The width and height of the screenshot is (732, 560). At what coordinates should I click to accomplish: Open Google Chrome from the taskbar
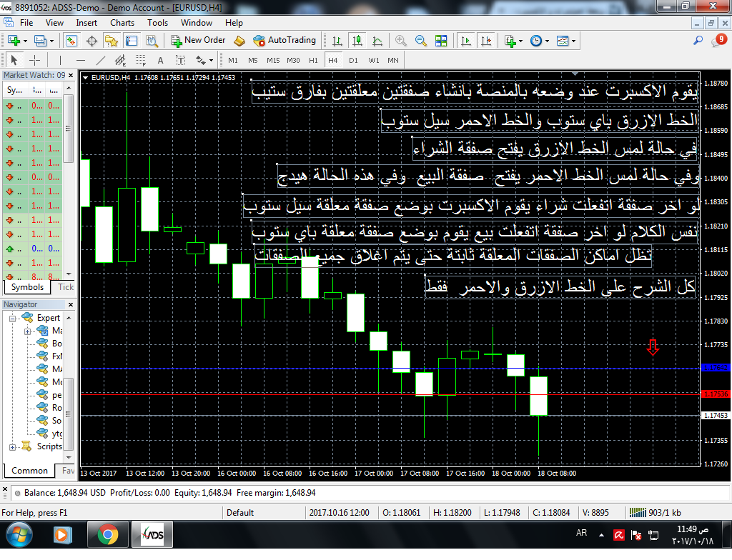pyautogui.click(x=108, y=534)
